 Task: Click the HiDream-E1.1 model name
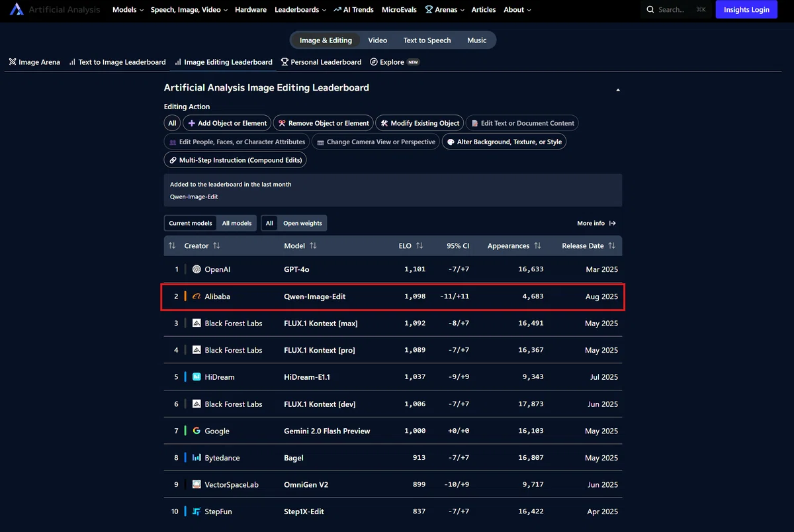click(307, 377)
